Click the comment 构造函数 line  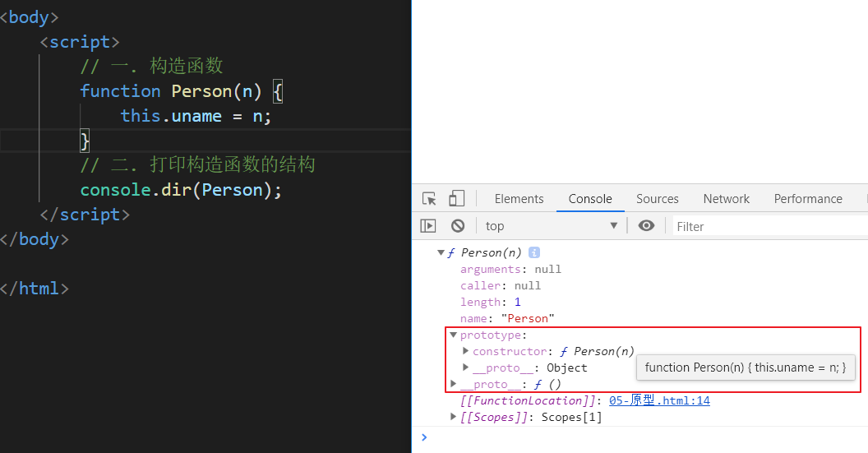coord(152,67)
